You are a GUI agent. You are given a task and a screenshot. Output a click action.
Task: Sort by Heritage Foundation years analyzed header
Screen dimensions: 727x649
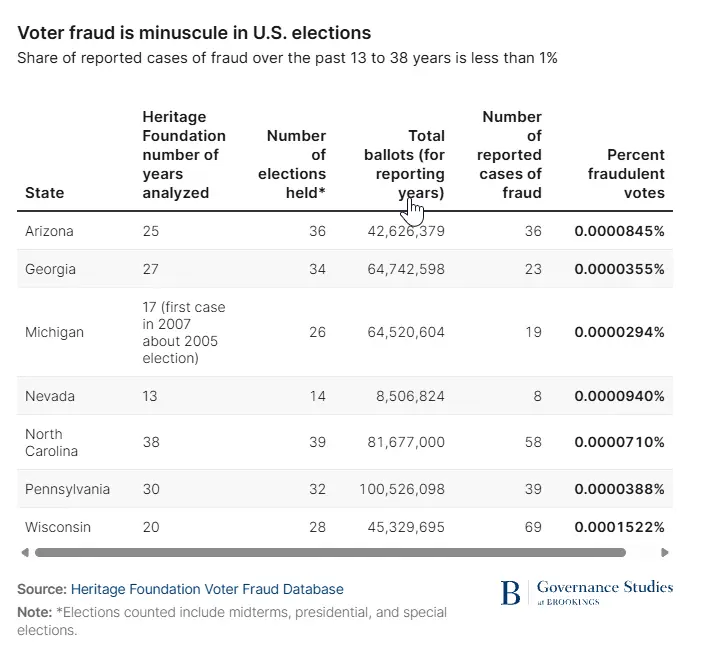coord(184,155)
